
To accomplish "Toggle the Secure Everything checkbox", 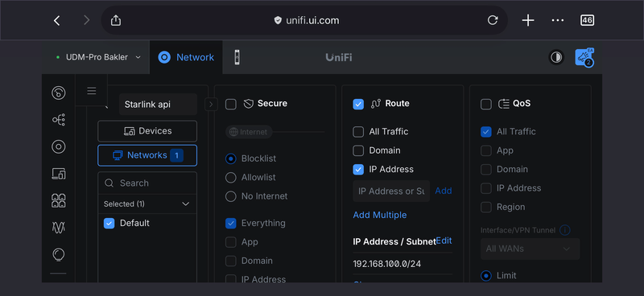I will [231, 224].
